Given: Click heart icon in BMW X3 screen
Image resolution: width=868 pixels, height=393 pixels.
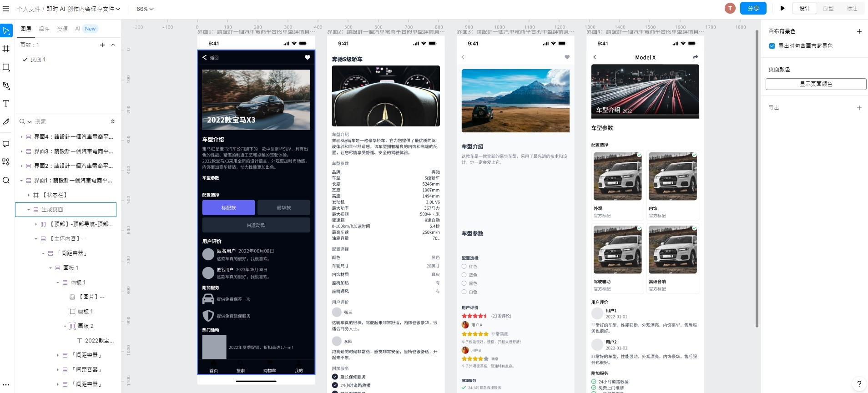Looking at the screenshot, I should (x=308, y=57).
